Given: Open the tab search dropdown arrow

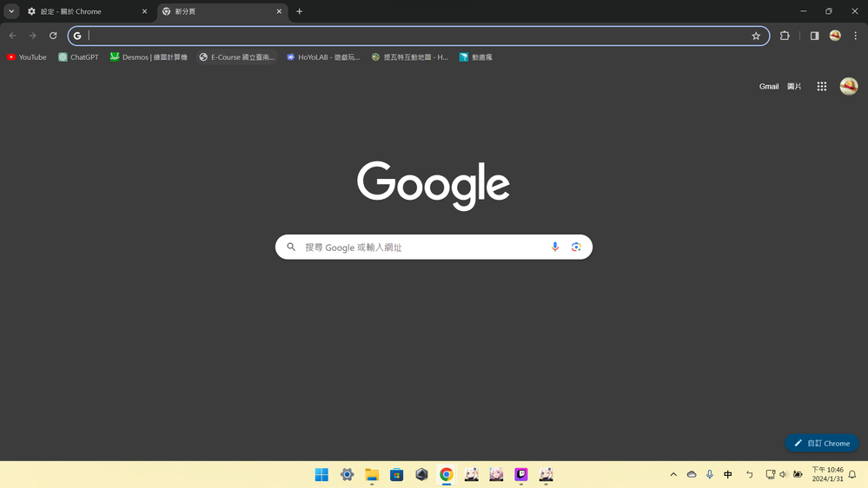Looking at the screenshot, I should [x=11, y=11].
